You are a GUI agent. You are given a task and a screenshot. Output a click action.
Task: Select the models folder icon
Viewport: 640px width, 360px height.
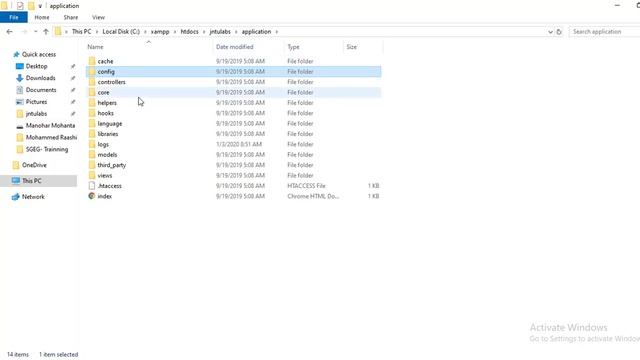[x=92, y=155]
